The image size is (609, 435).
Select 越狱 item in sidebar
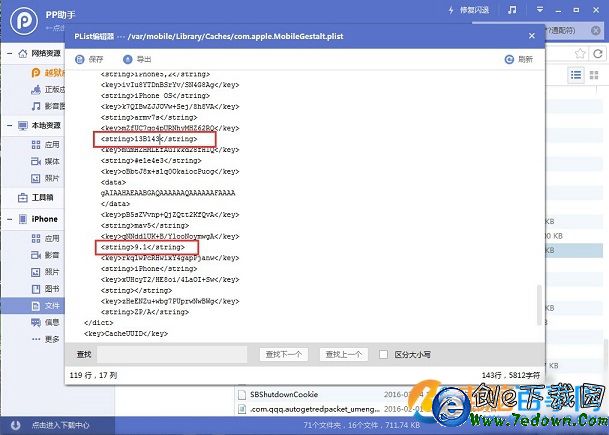point(48,72)
